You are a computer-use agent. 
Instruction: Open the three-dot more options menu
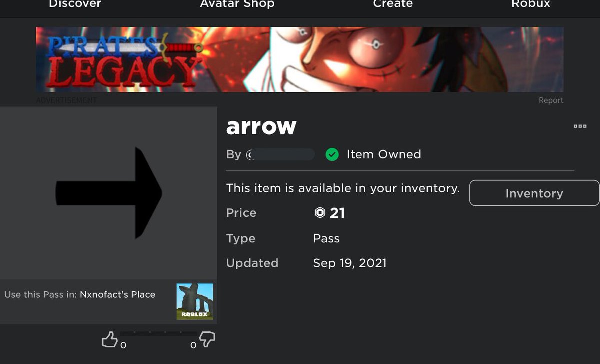[580, 126]
